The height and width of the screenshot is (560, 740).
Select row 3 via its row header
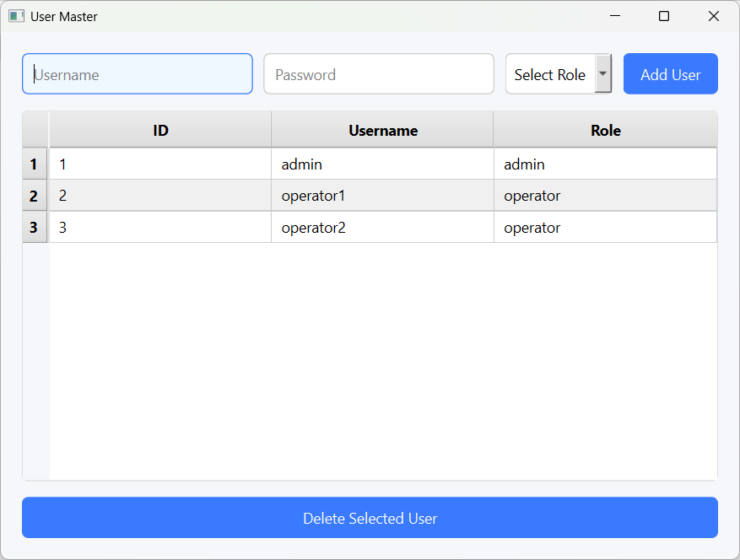pyautogui.click(x=35, y=228)
